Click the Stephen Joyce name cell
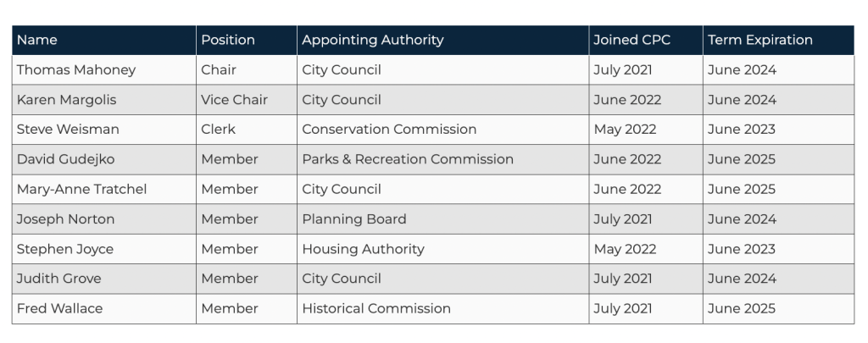 click(65, 249)
